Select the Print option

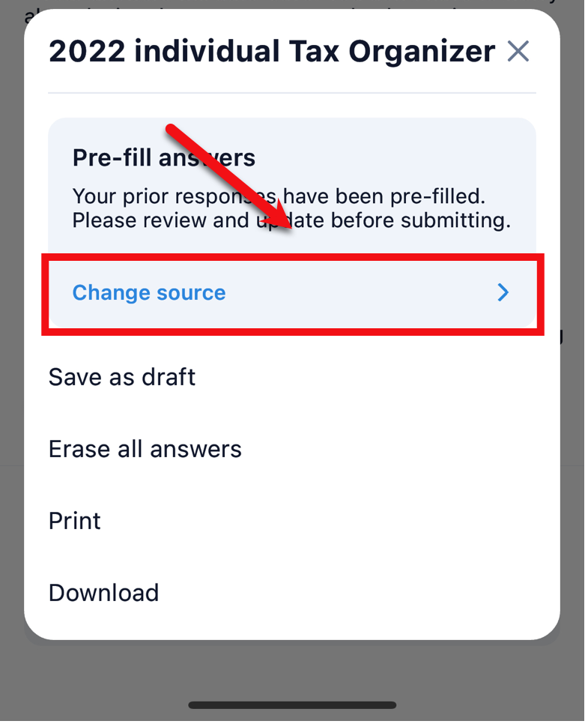(75, 521)
